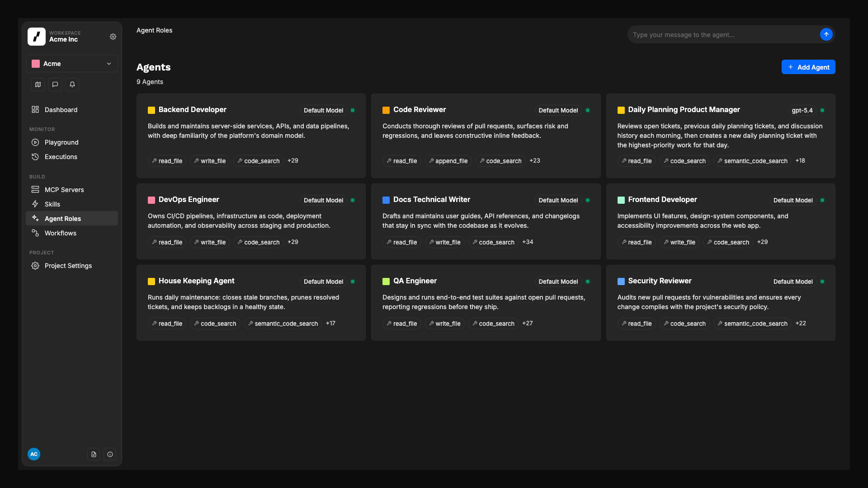
Task: Open the map icon below project selector
Action: 38,84
